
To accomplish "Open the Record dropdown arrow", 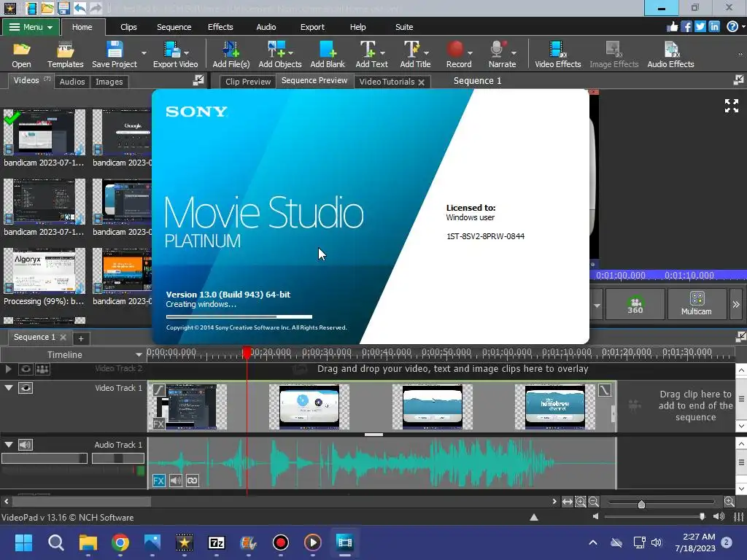I will (x=471, y=52).
